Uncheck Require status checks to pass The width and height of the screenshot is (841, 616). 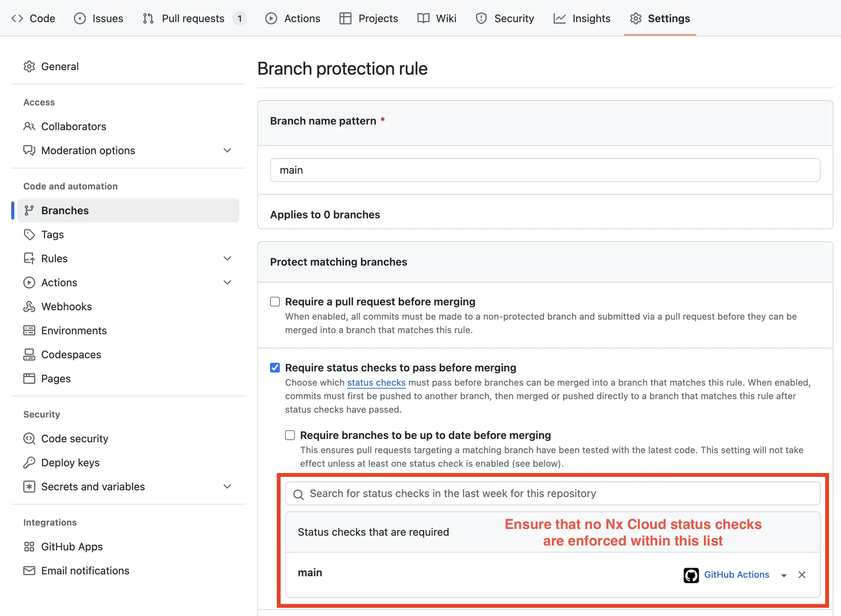click(275, 368)
